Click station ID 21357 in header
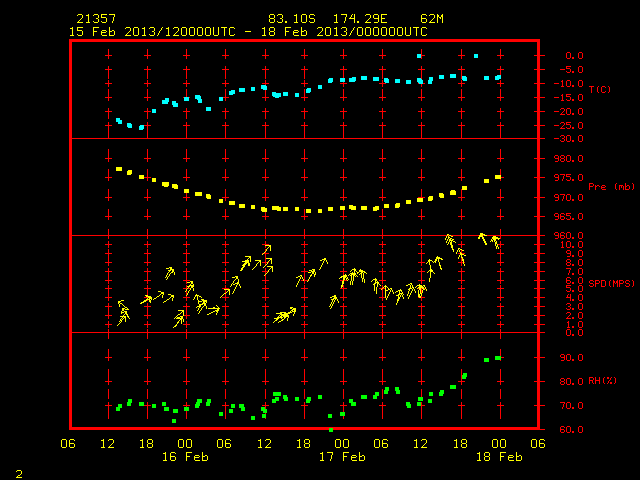Screen dimensions: 640x480 [96, 19]
